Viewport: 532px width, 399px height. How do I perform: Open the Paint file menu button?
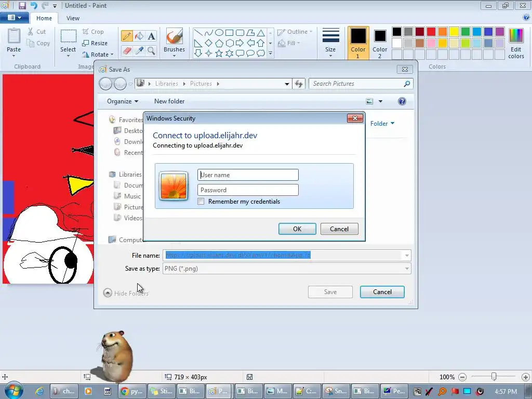(14, 18)
